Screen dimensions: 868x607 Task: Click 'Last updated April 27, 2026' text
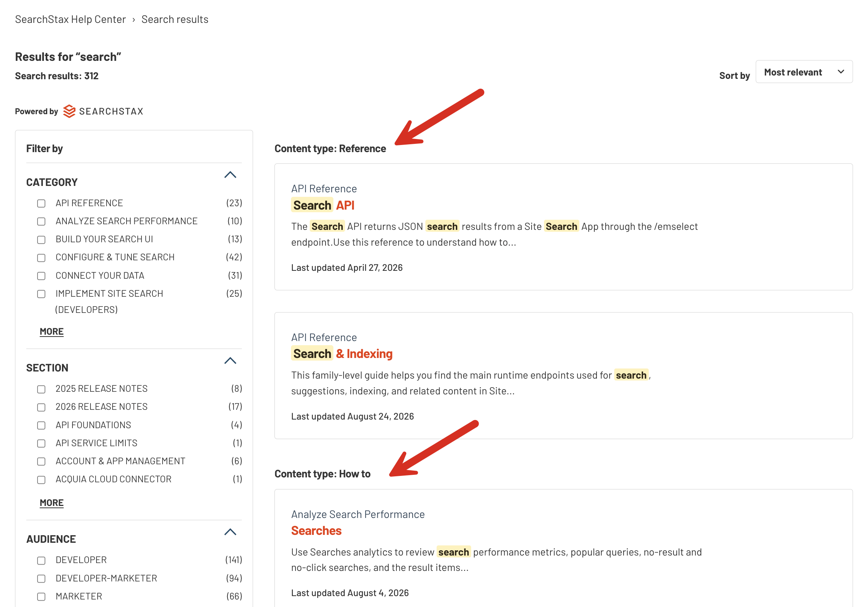coord(347,267)
